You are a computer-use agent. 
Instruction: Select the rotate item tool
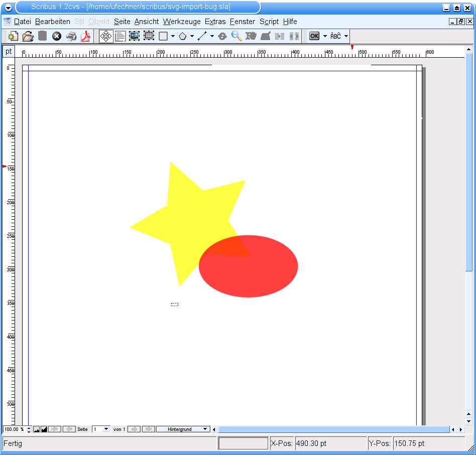tap(222, 36)
